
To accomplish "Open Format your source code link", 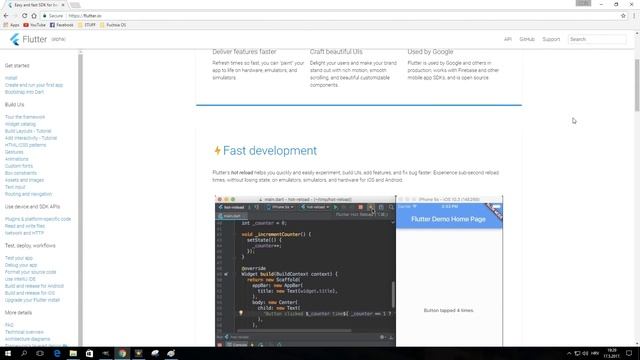I will [31, 272].
